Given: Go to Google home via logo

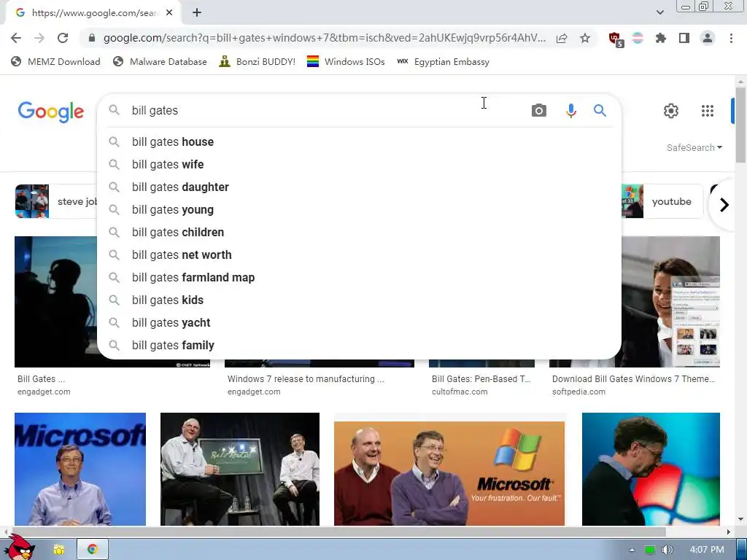Looking at the screenshot, I should tap(51, 112).
